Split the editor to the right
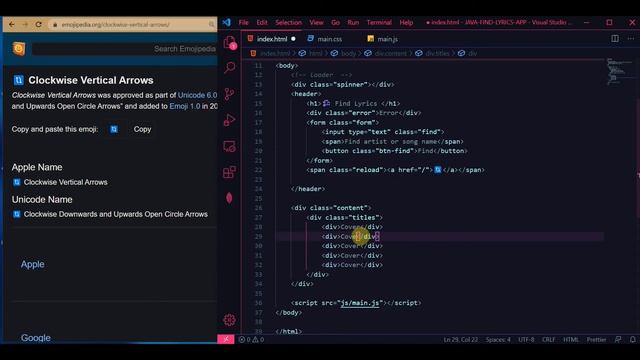Screen dimensions: 640x360 point(615,39)
